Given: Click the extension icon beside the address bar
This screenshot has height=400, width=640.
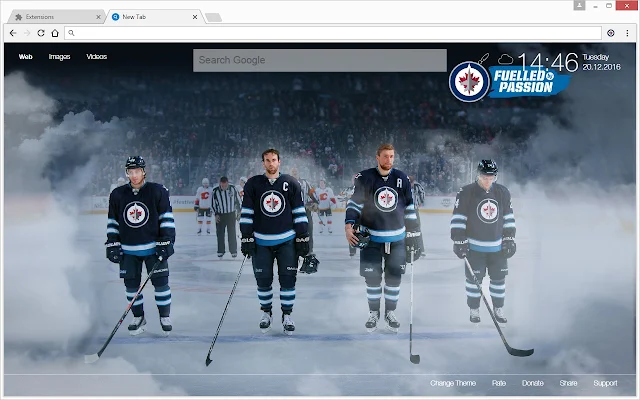Looking at the screenshot, I should (x=611, y=33).
